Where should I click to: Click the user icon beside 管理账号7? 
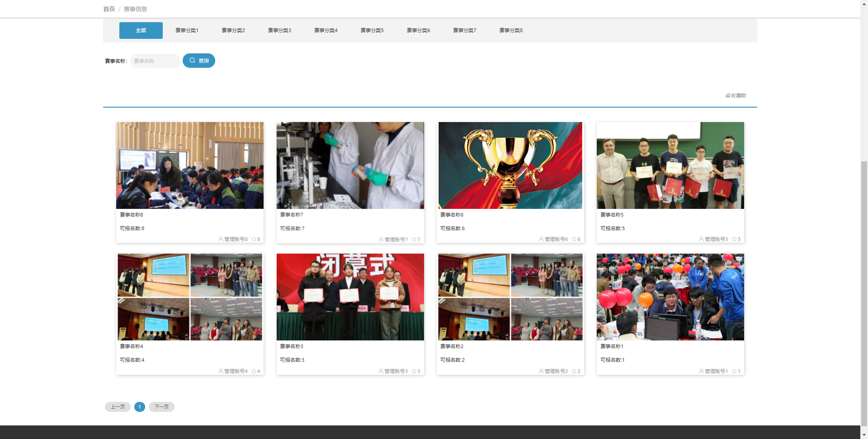[x=381, y=240]
